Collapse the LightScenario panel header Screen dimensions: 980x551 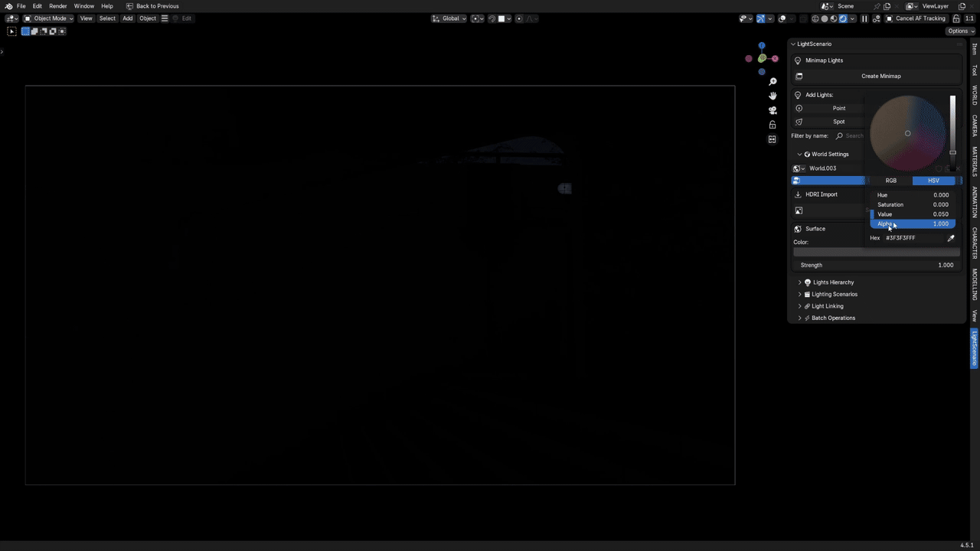814,44
